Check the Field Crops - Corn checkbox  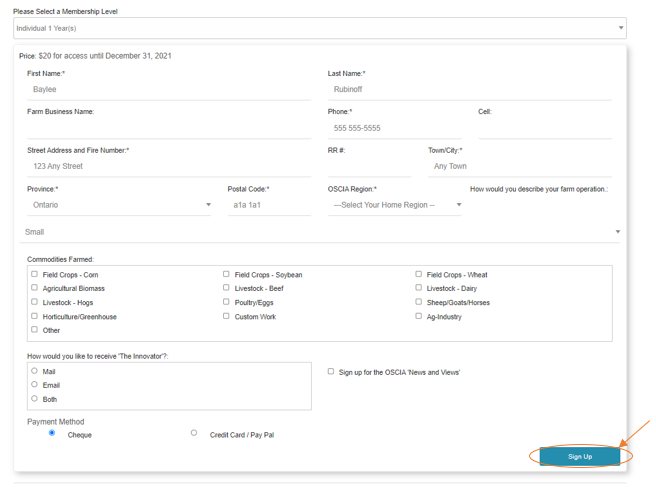click(34, 274)
